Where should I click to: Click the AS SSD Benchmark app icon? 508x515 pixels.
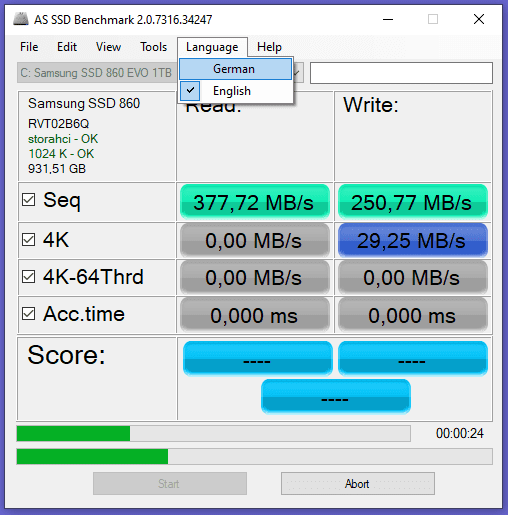coord(21,19)
